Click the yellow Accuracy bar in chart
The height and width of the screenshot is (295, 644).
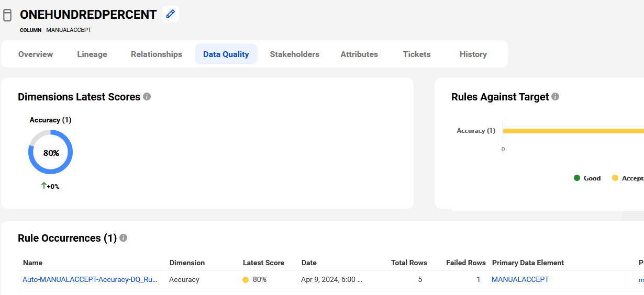point(573,131)
